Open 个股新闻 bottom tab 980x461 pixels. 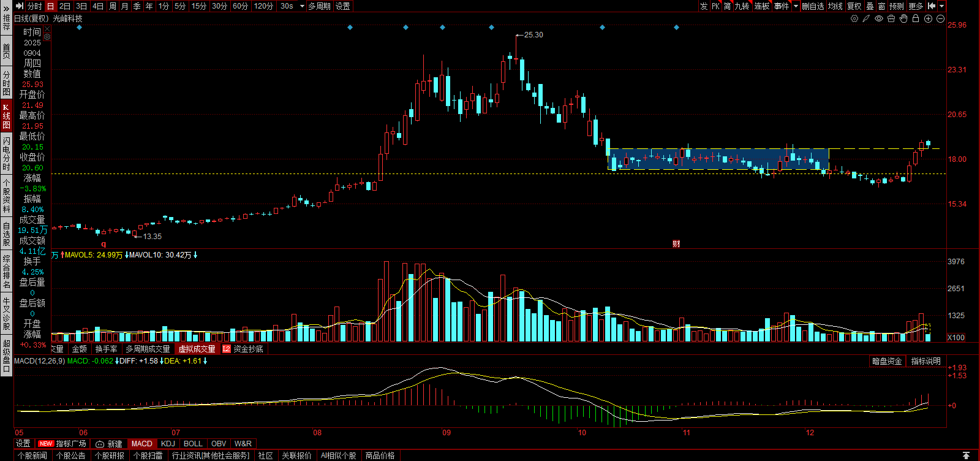[32, 455]
